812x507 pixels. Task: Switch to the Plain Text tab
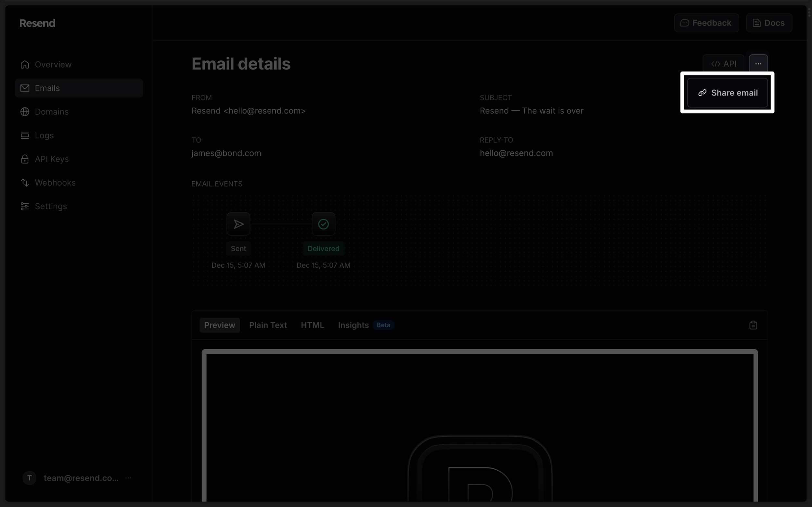(x=268, y=325)
